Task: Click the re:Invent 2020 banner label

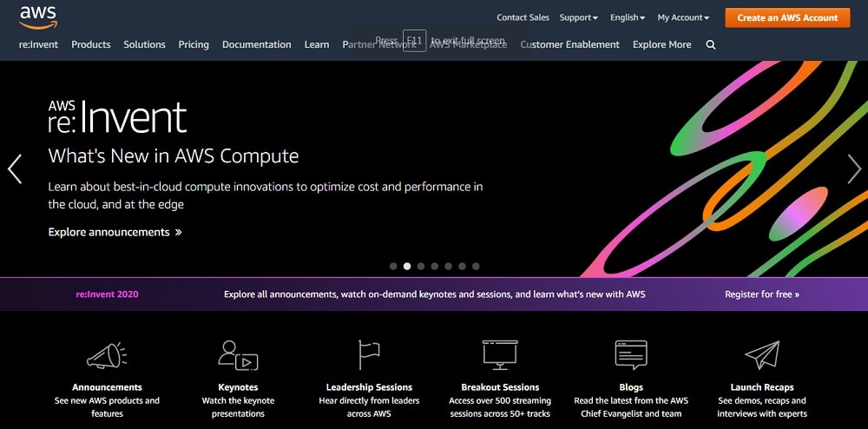Action: 108,294
